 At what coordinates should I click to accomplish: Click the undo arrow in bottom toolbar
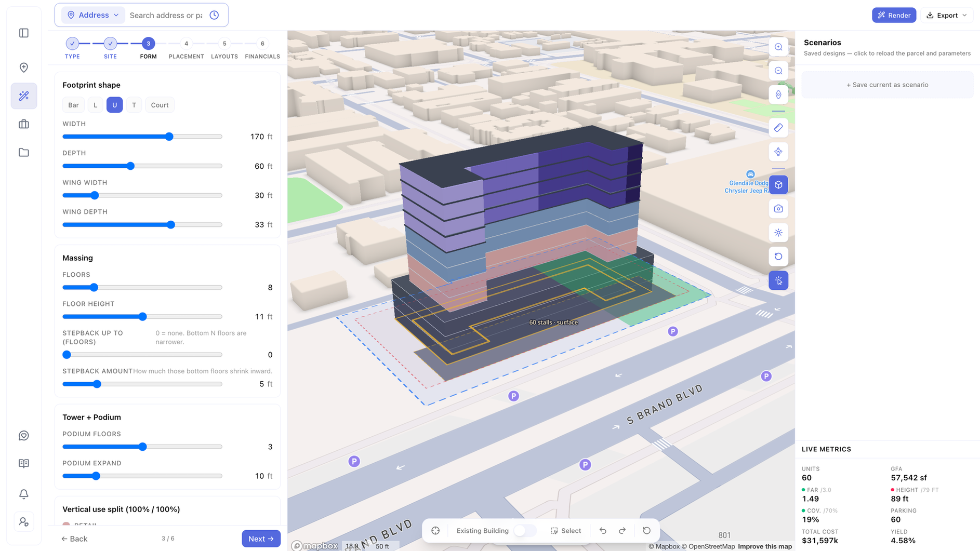(x=603, y=531)
